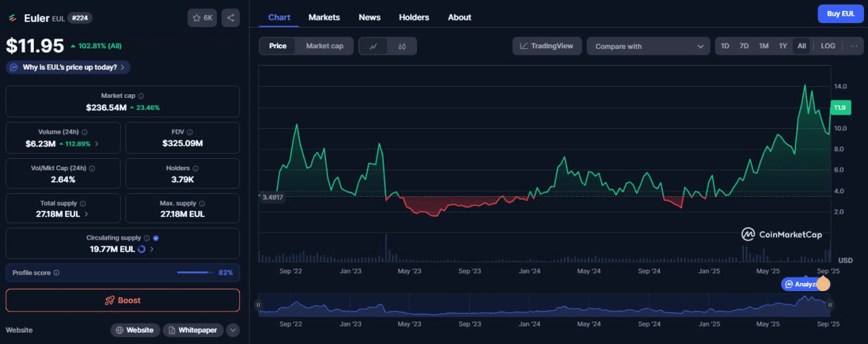Switch to the candlestick chart view icon
The width and height of the screenshot is (868, 344).
(x=401, y=46)
